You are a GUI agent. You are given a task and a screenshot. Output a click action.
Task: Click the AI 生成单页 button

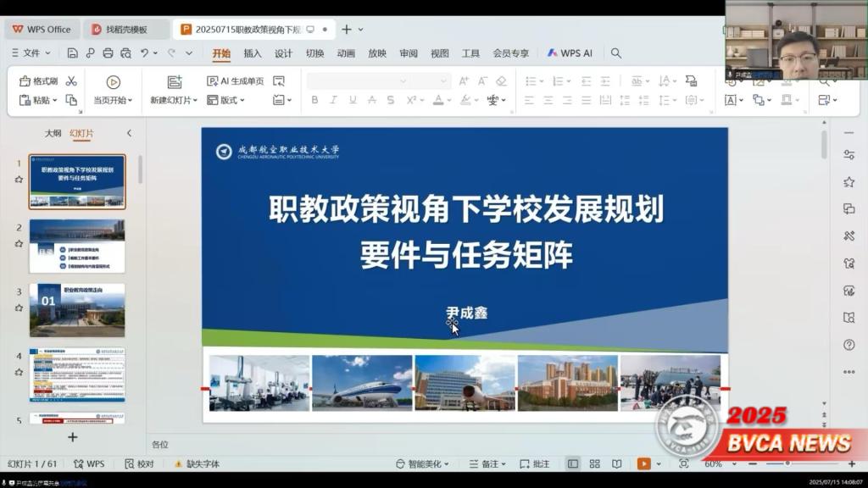pos(235,81)
